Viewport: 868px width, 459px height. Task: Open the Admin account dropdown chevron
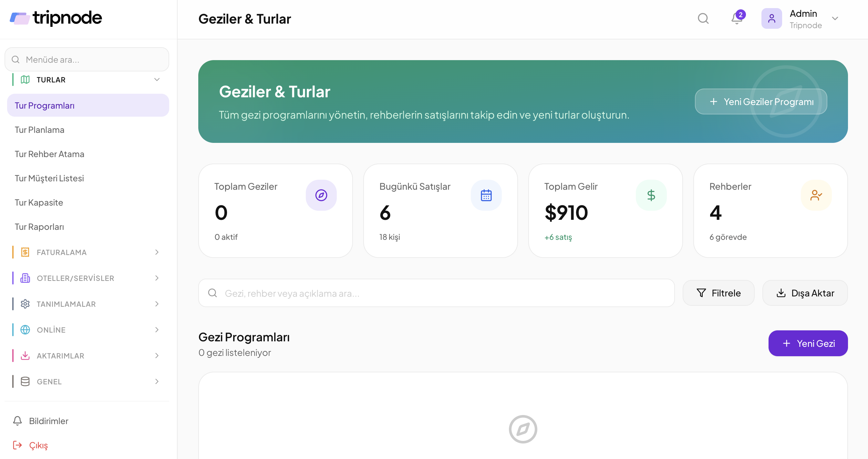(835, 18)
